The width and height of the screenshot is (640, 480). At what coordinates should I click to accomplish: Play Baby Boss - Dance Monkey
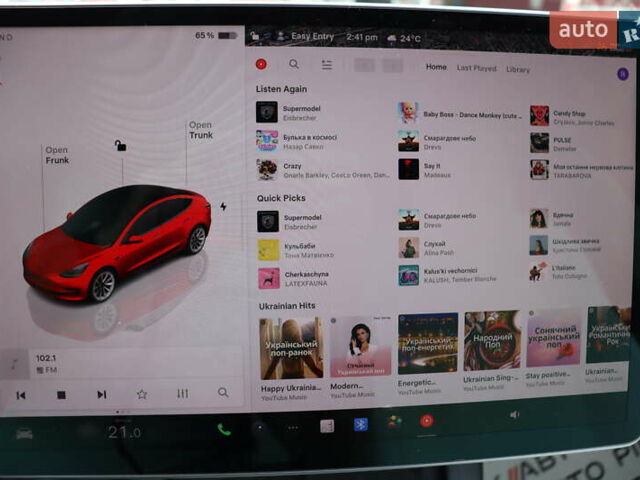(x=460, y=113)
